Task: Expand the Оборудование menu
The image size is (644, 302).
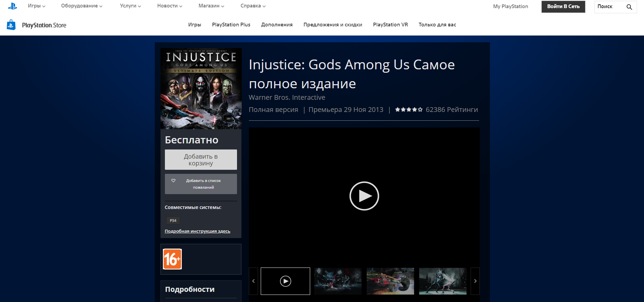Action: point(82,6)
